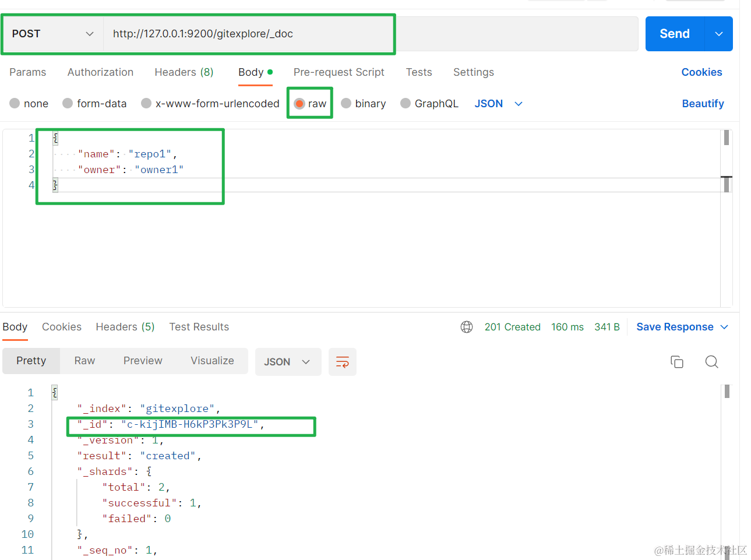Open the Cookies link

[701, 72]
